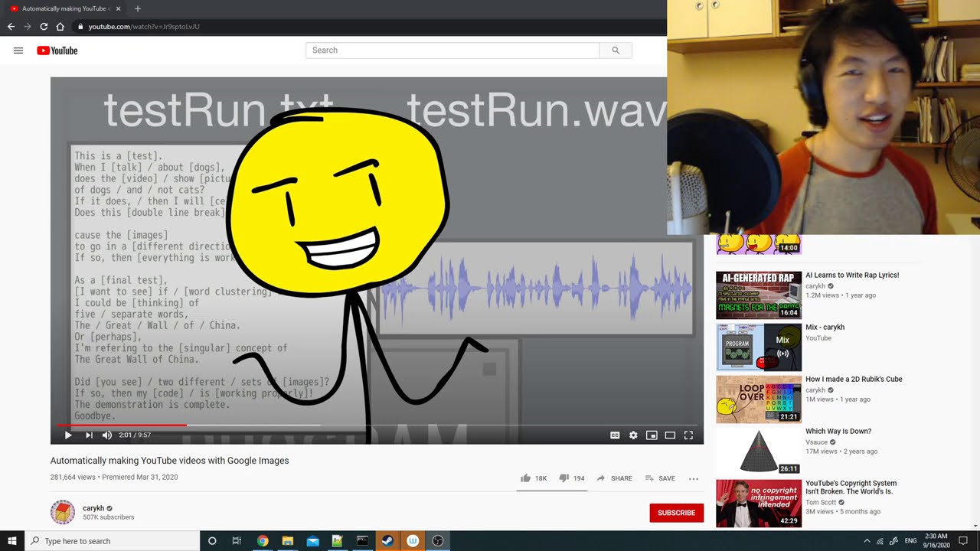Open Steam from the taskbar
The image size is (980, 551).
tap(387, 541)
